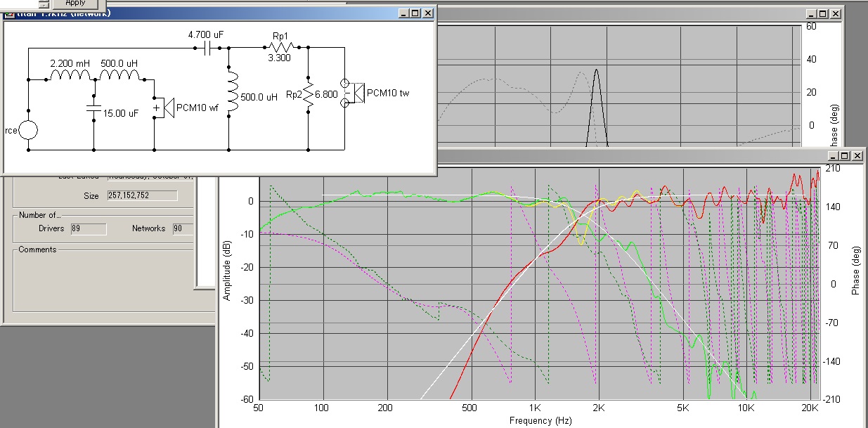Screen dimensions: 868x428
Task: Select the signal source circle symbol
Action: click(28, 130)
